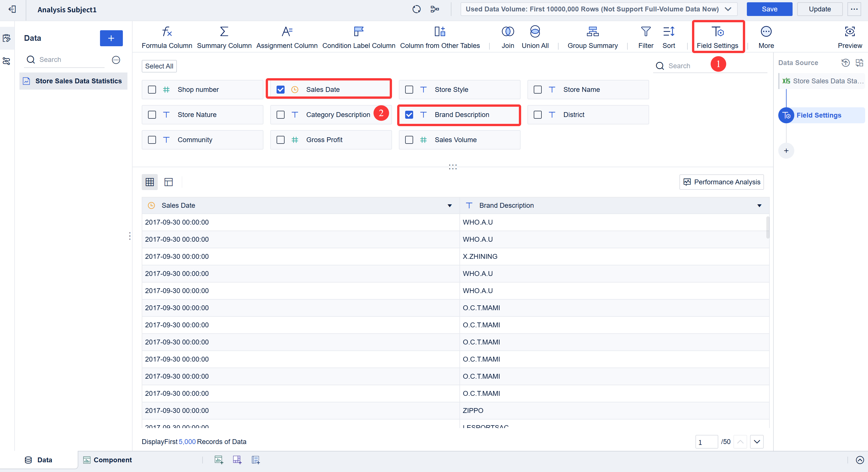Switch to the Component tab

[107, 460]
